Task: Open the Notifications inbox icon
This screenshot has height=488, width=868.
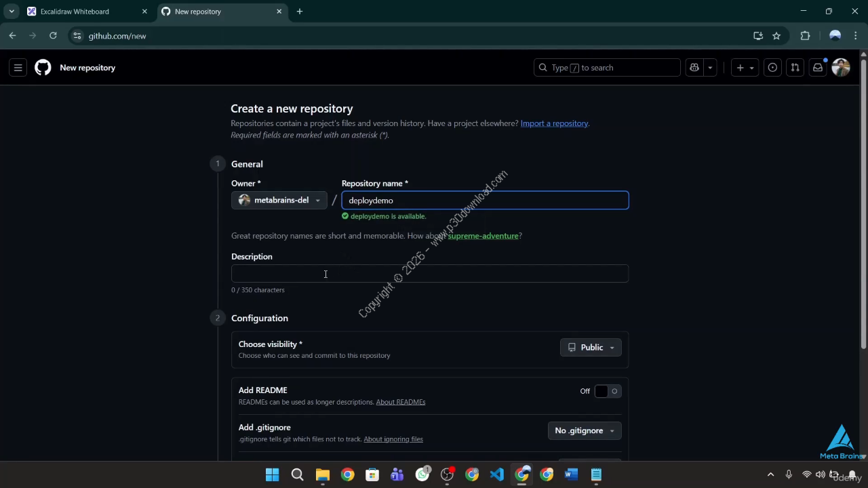Action: [x=818, y=68]
